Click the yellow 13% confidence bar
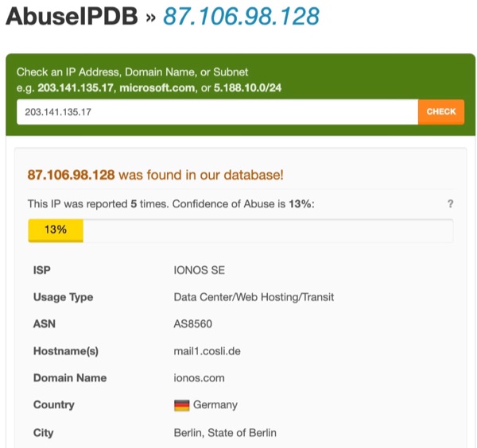The height and width of the screenshot is (448, 477). click(x=56, y=230)
